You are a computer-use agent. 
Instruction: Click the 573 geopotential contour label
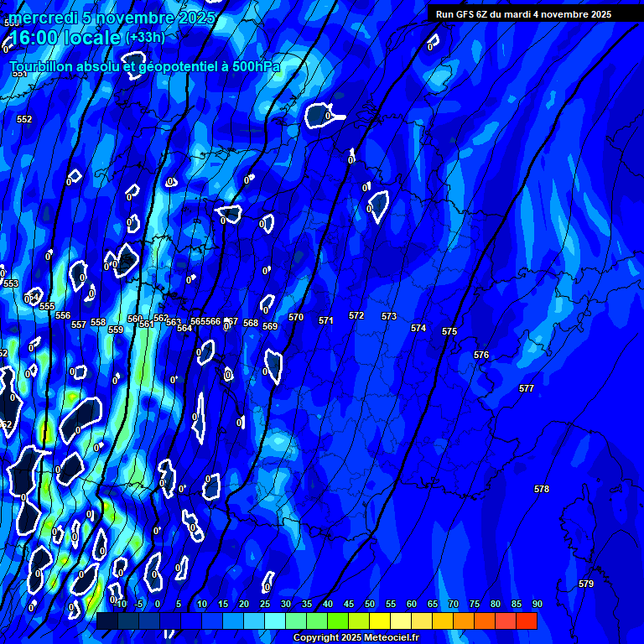click(x=389, y=317)
